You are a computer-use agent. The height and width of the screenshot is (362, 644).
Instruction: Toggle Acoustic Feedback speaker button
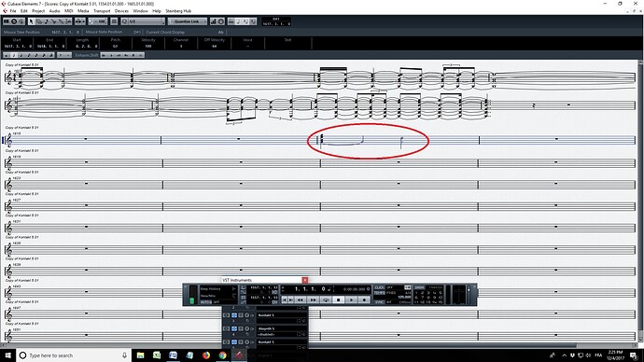(21, 21)
